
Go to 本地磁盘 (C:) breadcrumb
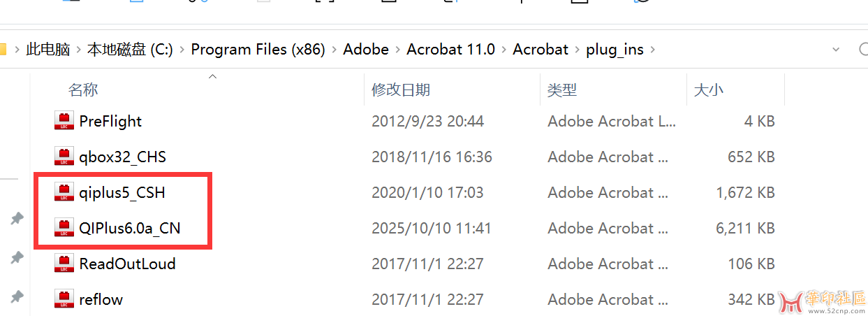pos(130,50)
